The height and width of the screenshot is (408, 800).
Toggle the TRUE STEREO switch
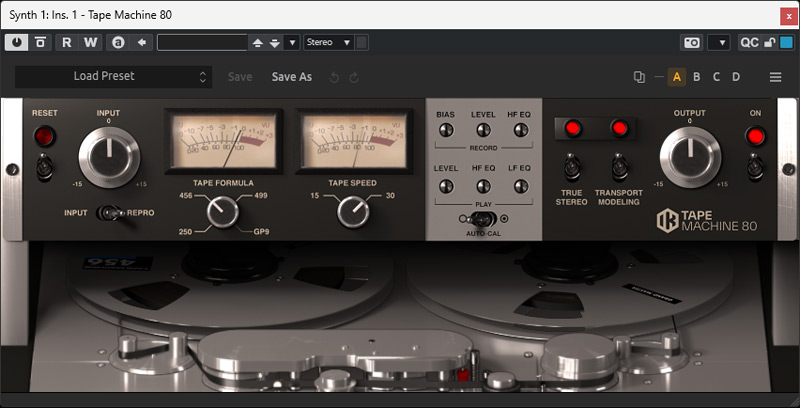tap(572, 167)
